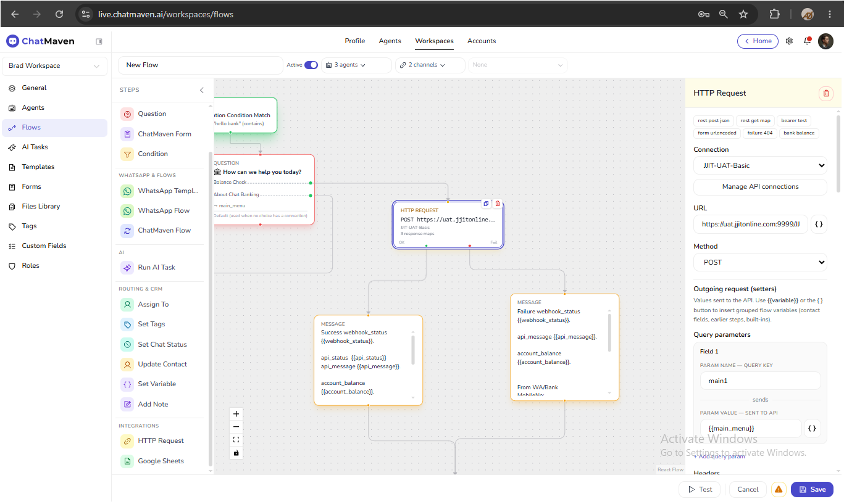Viewport: 844px width, 504px height.
Task: Delete the HTTP Request step via panel trash icon
Action: point(826,93)
